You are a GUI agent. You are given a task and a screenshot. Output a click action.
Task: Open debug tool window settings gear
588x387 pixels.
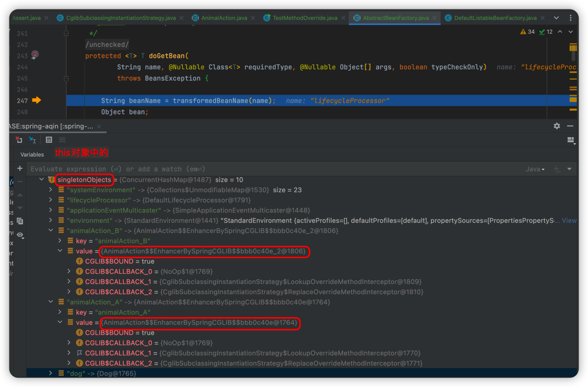(557, 126)
